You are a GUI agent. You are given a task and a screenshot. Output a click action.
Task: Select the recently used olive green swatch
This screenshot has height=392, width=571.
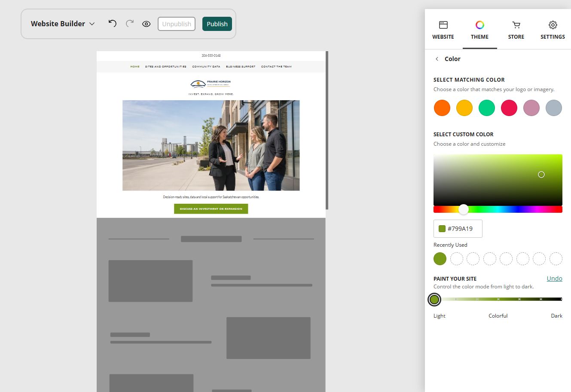[x=440, y=259]
